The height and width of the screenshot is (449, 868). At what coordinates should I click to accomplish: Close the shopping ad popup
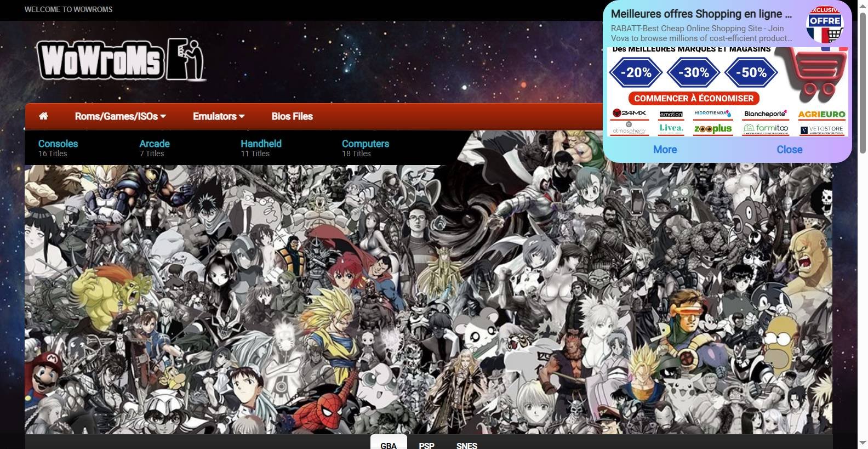(x=789, y=150)
